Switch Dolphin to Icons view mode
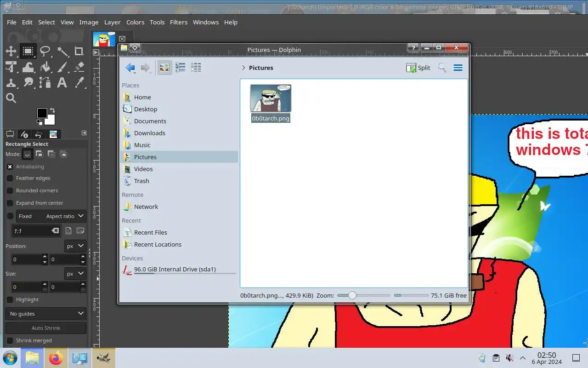This screenshot has height=368, width=588. (x=164, y=68)
